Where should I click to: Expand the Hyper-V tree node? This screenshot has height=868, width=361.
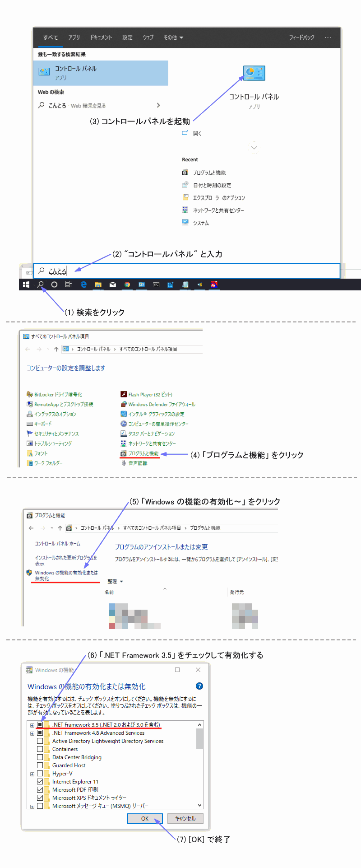click(x=32, y=774)
